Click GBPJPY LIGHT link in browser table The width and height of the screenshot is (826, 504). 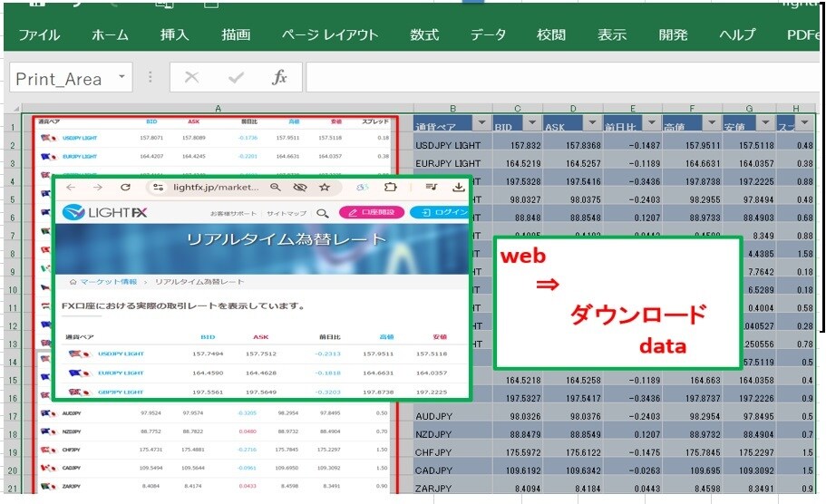[x=121, y=392]
